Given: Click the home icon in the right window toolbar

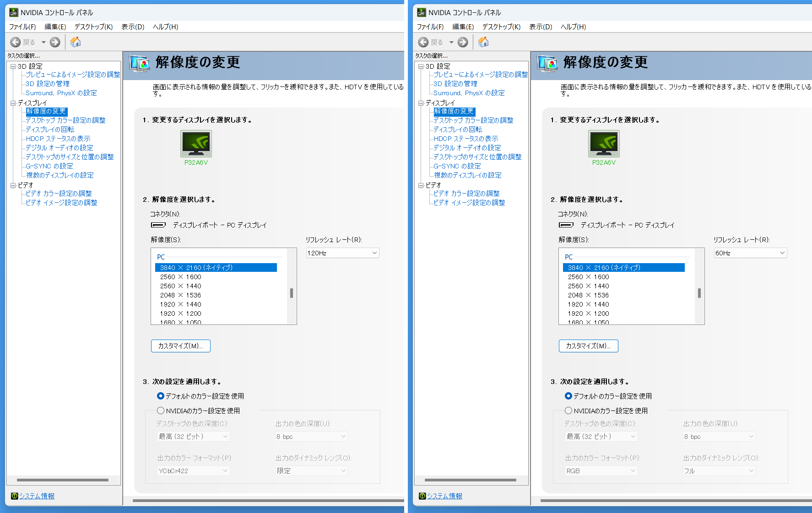Looking at the screenshot, I should click(x=483, y=42).
